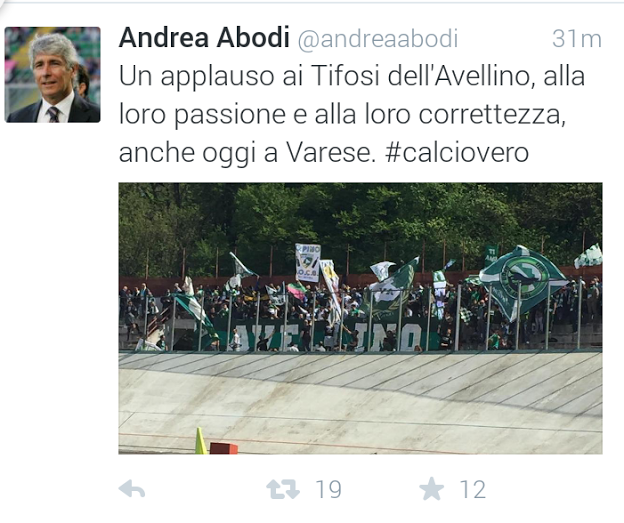The height and width of the screenshot is (523, 624).
Task: Tap the AVELLINO banner in the photo
Action: (x=326, y=335)
